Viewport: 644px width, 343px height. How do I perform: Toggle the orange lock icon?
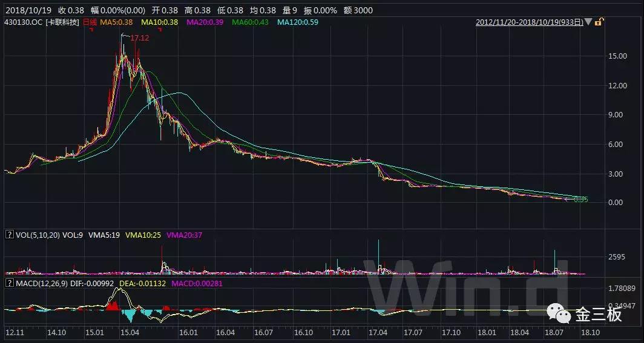(598, 22)
